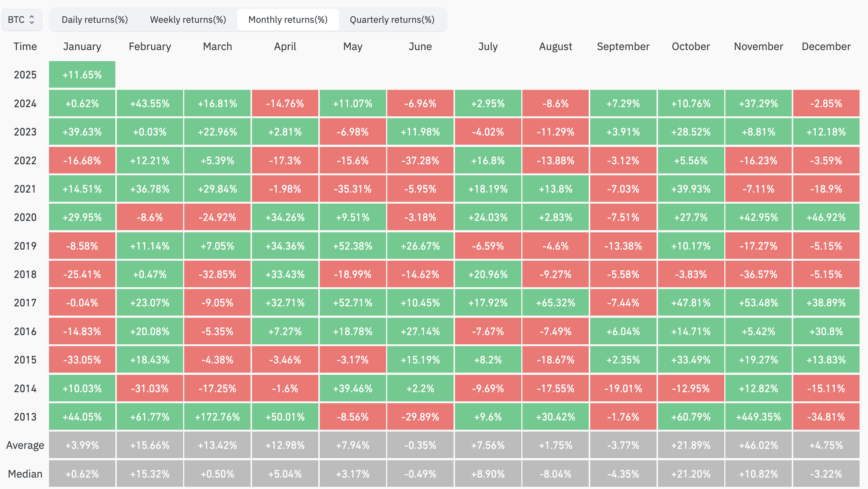Click the February 2024 +43.55% cell
Image resolution: width=868 pixels, height=489 pixels.
(150, 103)
